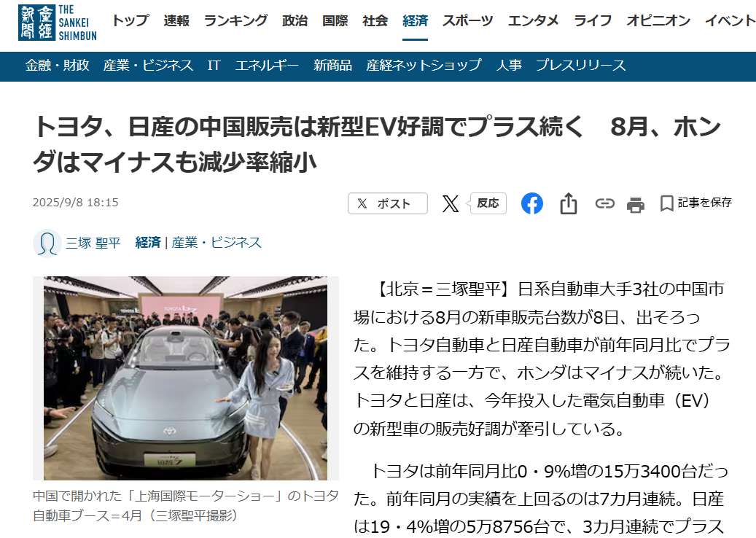Open The Sankei Shimbun logo homepage
This screenshot has width=756, height=538.
pos(58,23)
